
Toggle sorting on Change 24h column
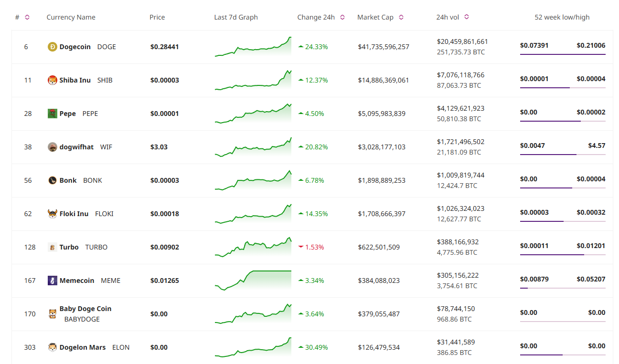coord(342,17)
